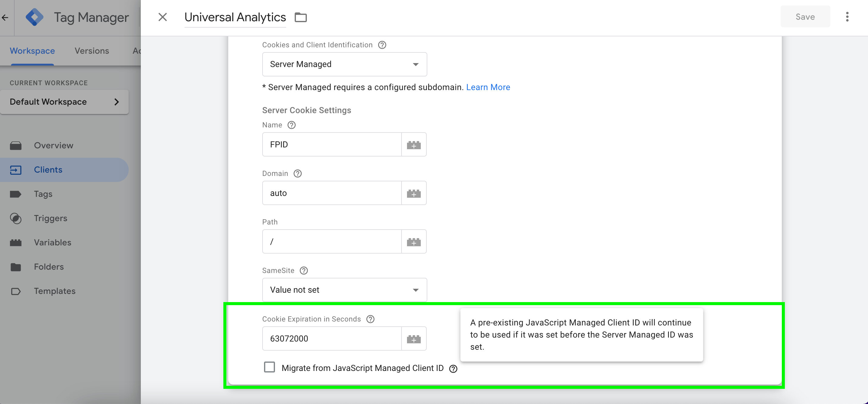Open the Variables section
Viewport: 868px width, 404px height.
tap(64, 242)
